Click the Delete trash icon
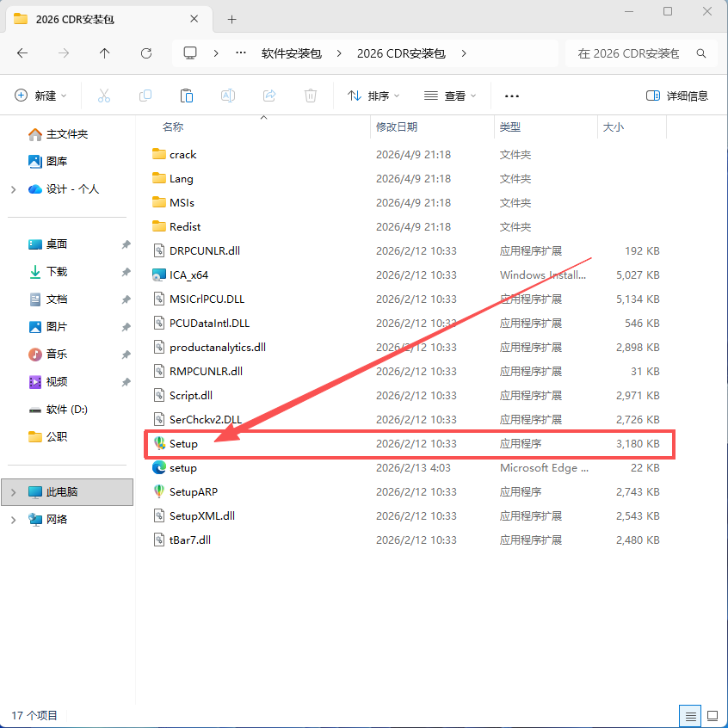 tap(311, 96)
